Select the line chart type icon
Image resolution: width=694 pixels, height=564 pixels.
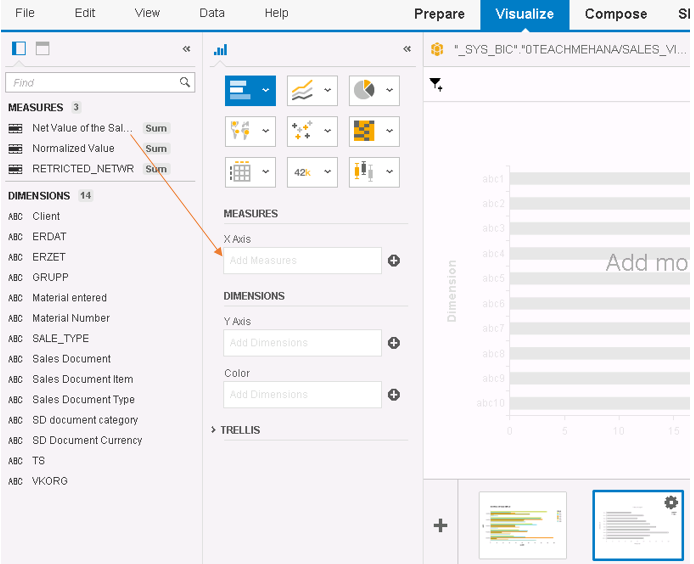coord(302,90)
